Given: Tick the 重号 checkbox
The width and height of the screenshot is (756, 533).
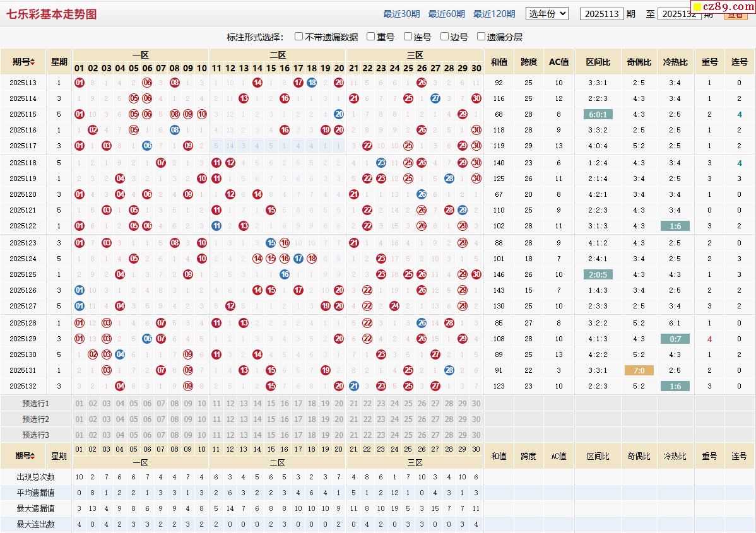Looking at the screenshot, I should pyautogui.click(x=371, y=37).
